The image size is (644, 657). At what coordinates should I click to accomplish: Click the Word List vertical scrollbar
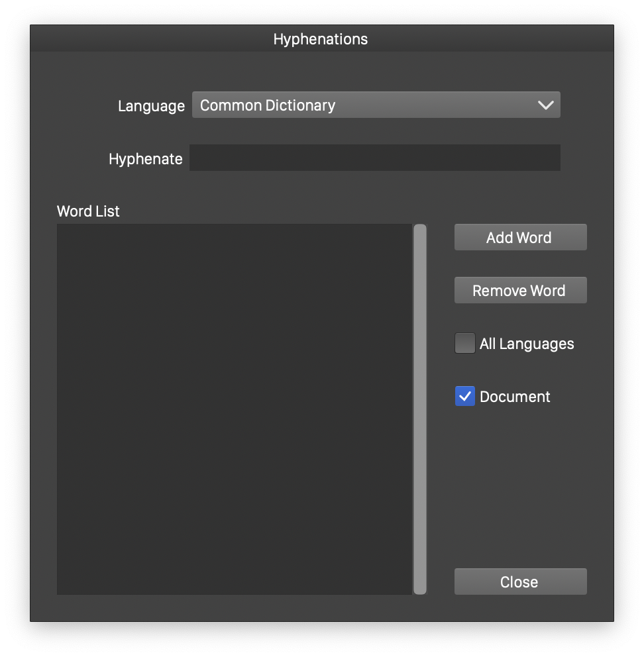(x=420, y=409)
